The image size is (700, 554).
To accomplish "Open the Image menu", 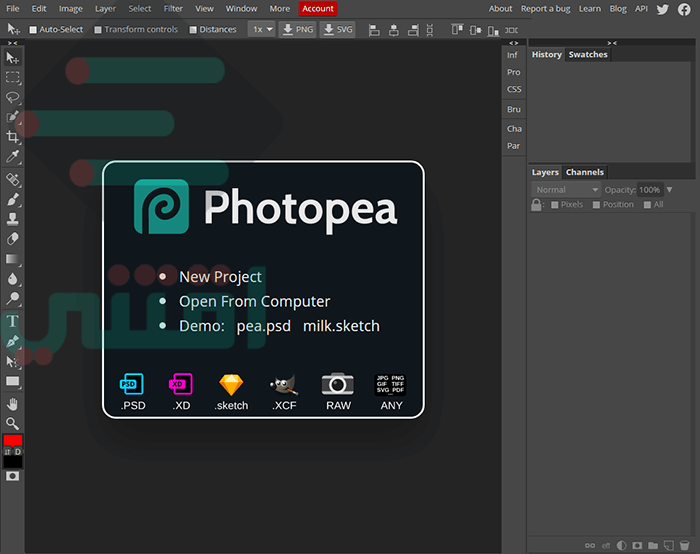I will [71, 8].
